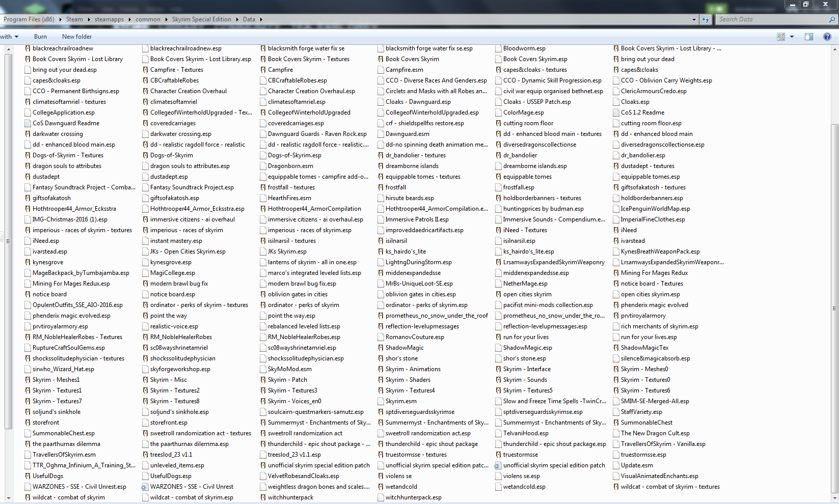Image resolution: width=839 pixels, height=504 pixels.
Task: Click the Burn toolbar button
Action: 40,37
